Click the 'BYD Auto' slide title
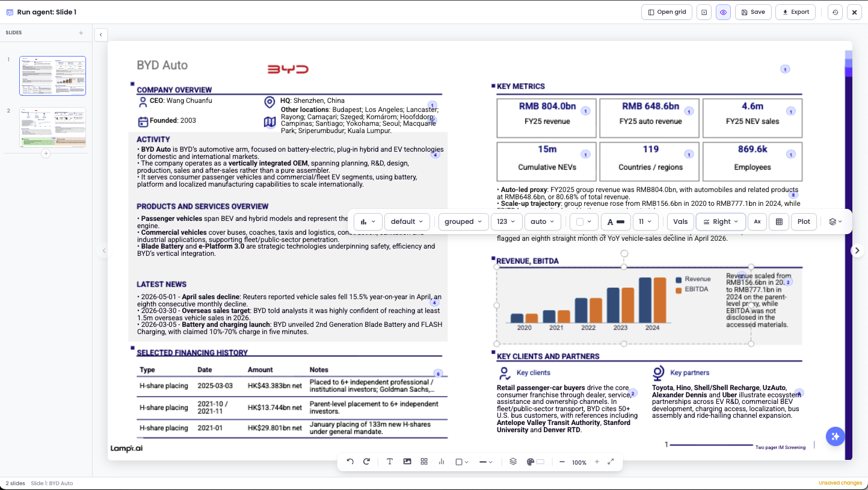The height and width of the screenshot is (490, 868). (x=162, y=65)
